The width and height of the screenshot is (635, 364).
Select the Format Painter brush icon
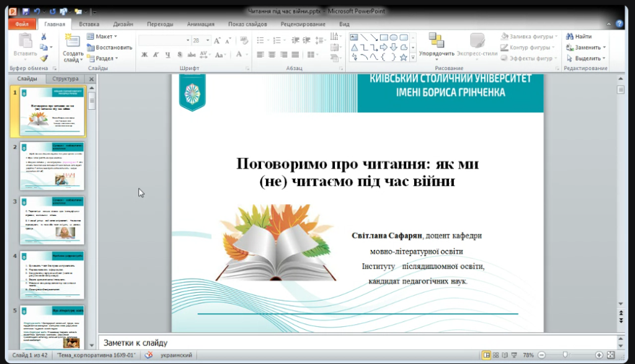(43, 58)
